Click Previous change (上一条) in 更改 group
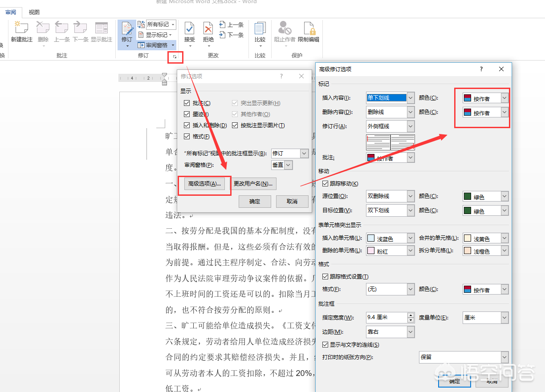Image resolution: width=545 pixels, height=392 pixels. tap(231, 25)
